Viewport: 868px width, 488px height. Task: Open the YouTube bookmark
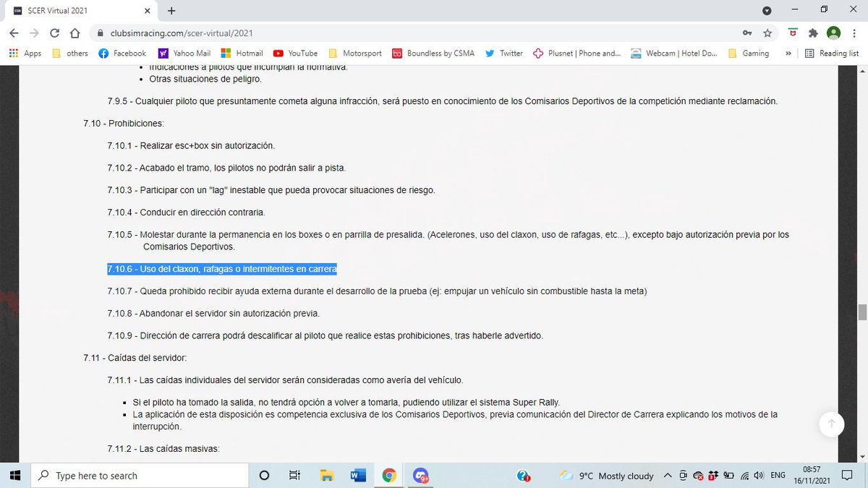pos(296,53)
